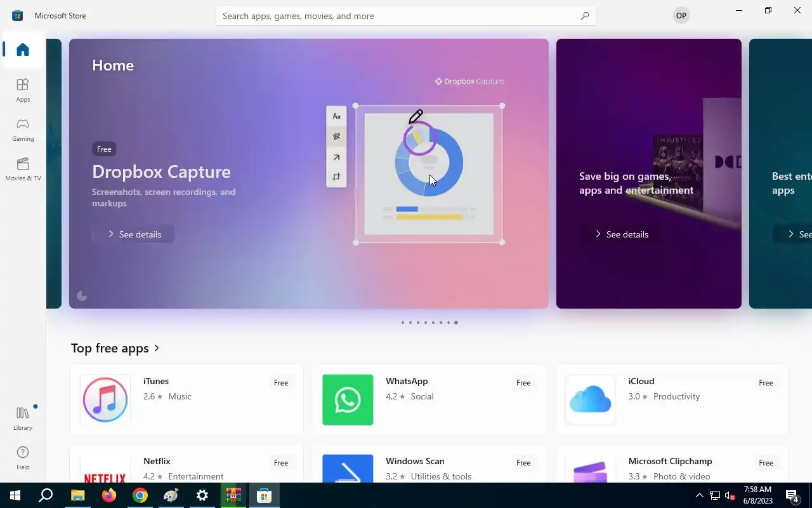812x508 pixels.
Task: Click Microsoft Store logo in title bar
Action: [18, 15]
